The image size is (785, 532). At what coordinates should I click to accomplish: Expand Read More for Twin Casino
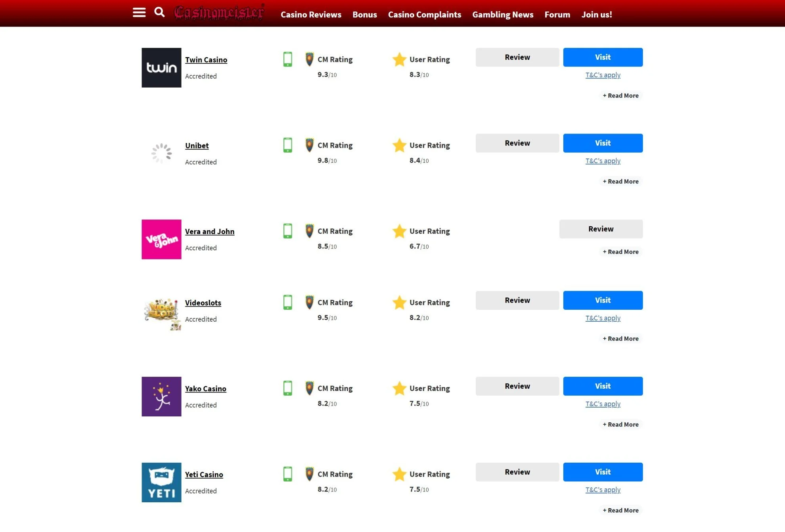pyautogui.click(x=620, y=95)
